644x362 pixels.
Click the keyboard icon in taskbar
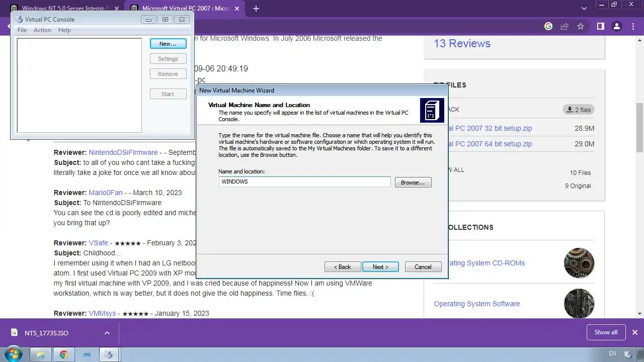click(87, 354)
